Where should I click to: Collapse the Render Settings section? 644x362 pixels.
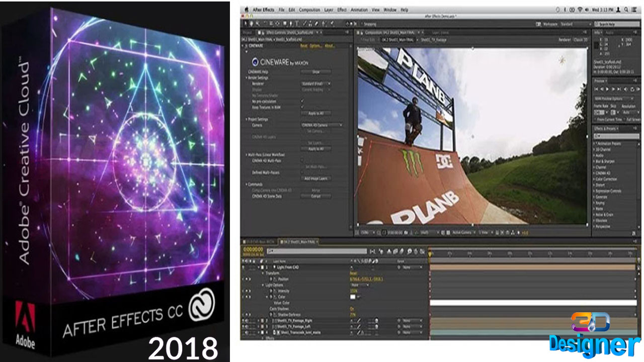[x=246, y=77]
